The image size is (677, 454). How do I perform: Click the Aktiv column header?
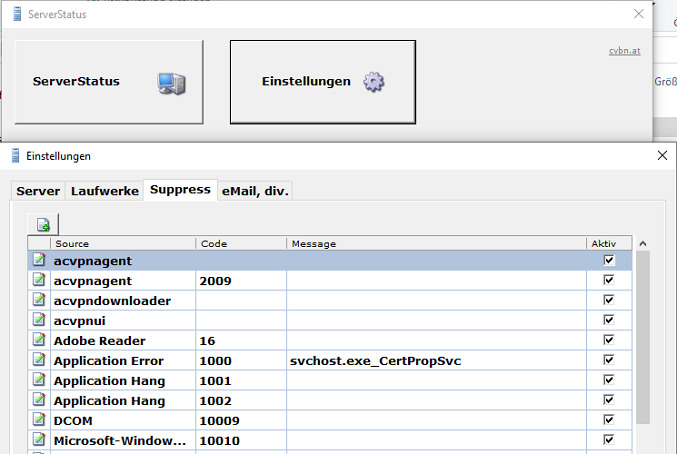tap(609, 243)
